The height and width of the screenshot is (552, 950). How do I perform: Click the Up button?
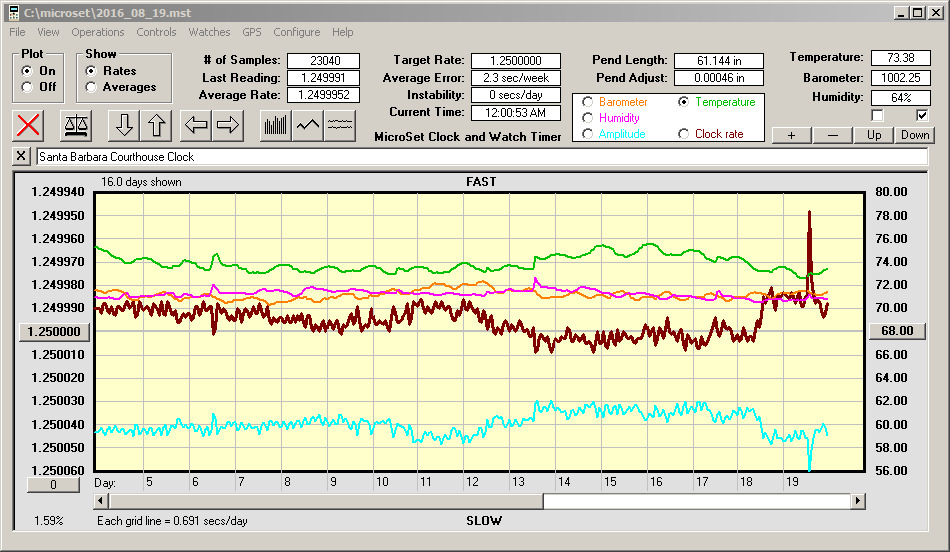pos(874,135)
